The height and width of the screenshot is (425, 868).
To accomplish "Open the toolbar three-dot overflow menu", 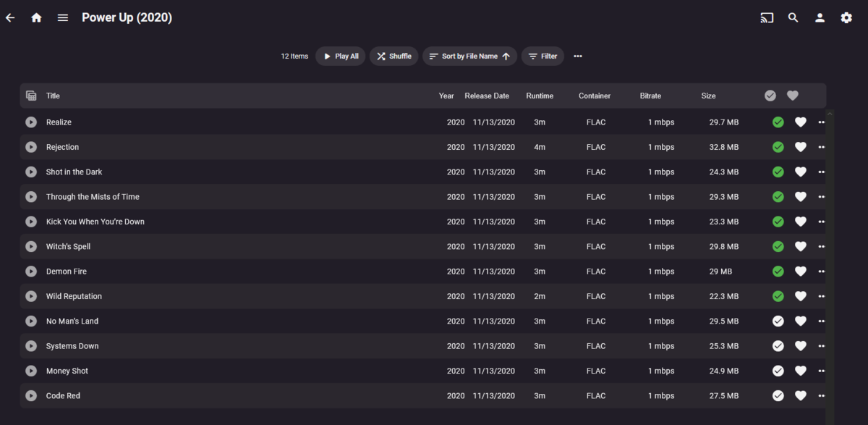I will point(578,56).
